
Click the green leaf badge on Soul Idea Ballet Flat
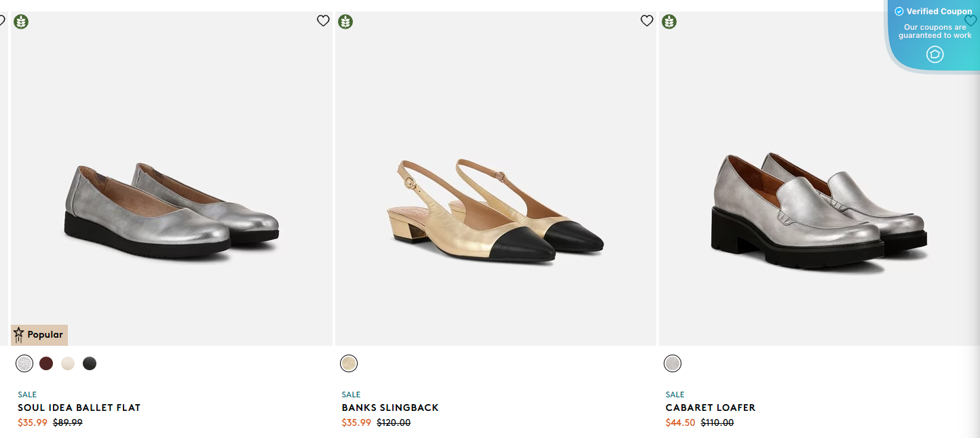[x=21, y=22]
